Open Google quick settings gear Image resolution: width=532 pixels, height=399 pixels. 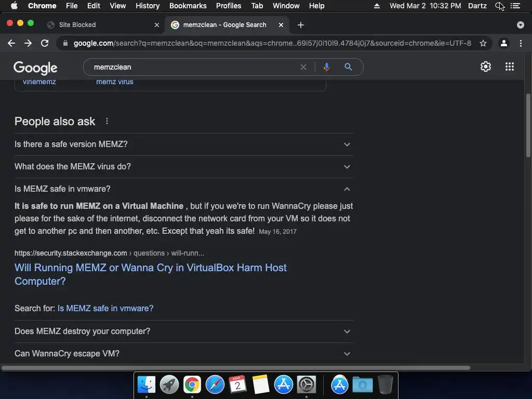coord(486,66)
